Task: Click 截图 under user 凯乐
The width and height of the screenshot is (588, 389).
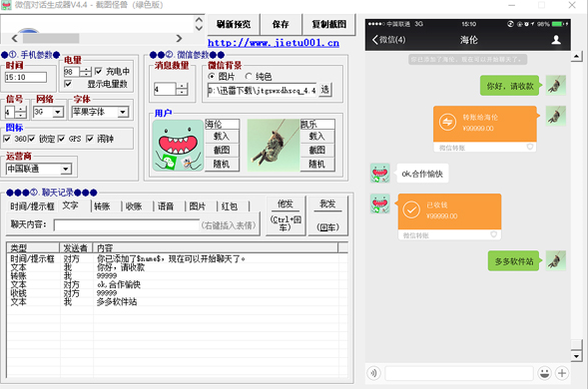Action: [x=317, y=151]
